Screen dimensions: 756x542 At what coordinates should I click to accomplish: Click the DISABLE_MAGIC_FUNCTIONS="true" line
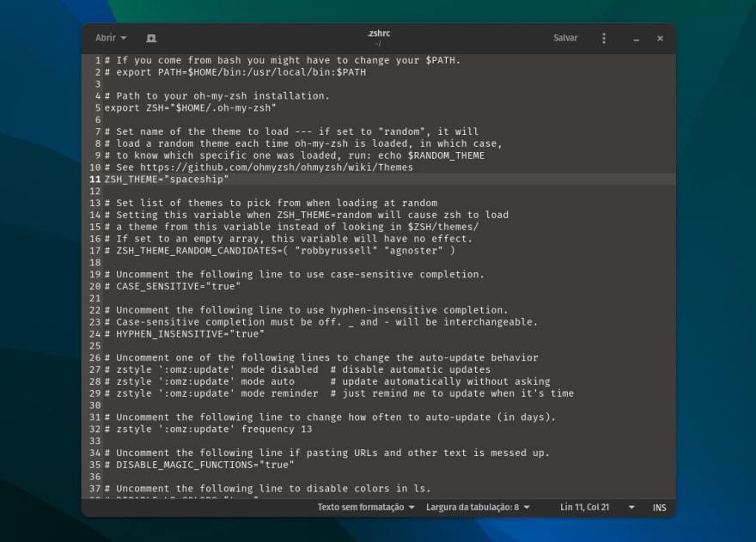(x=199, y=465)
